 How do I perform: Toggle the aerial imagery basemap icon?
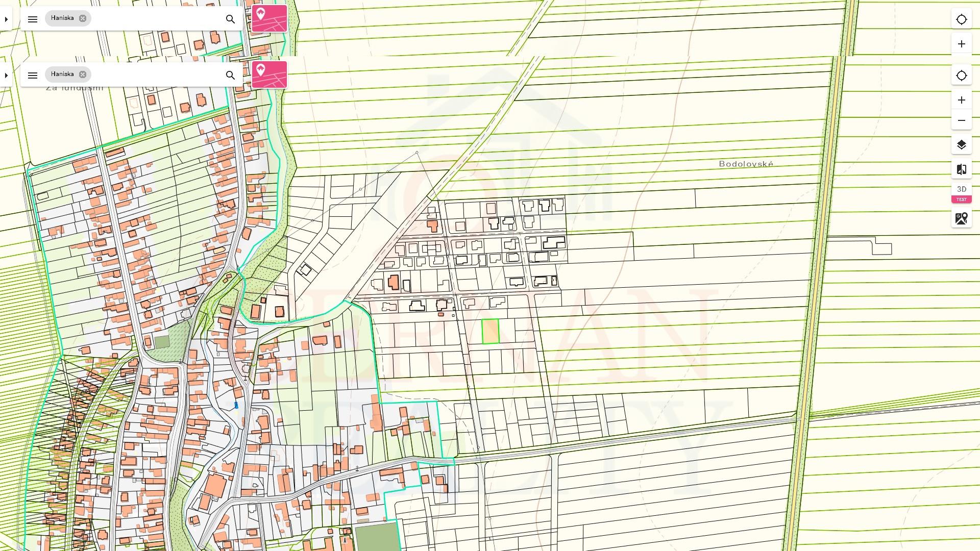click(962, 218)
